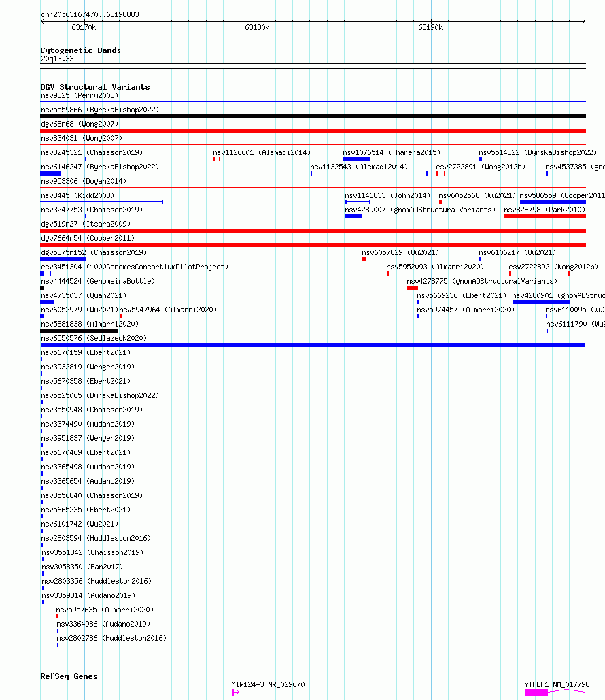
Task: Open nsv1126601 (Alsmadi2014) variant label
Action: point(262,152)
